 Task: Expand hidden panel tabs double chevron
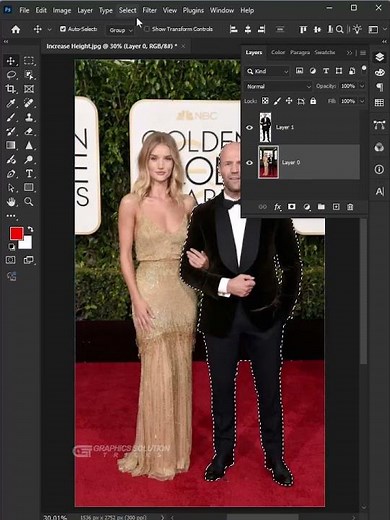349,53
